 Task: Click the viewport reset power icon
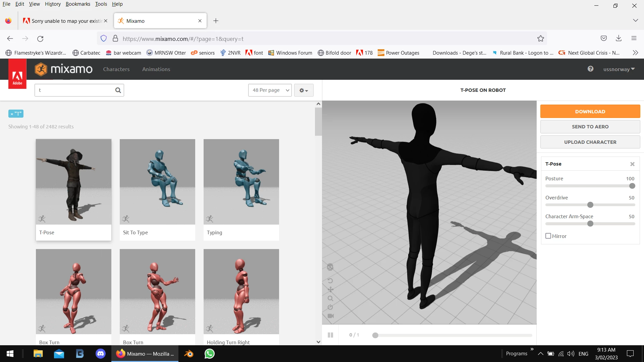pos(330,307)
